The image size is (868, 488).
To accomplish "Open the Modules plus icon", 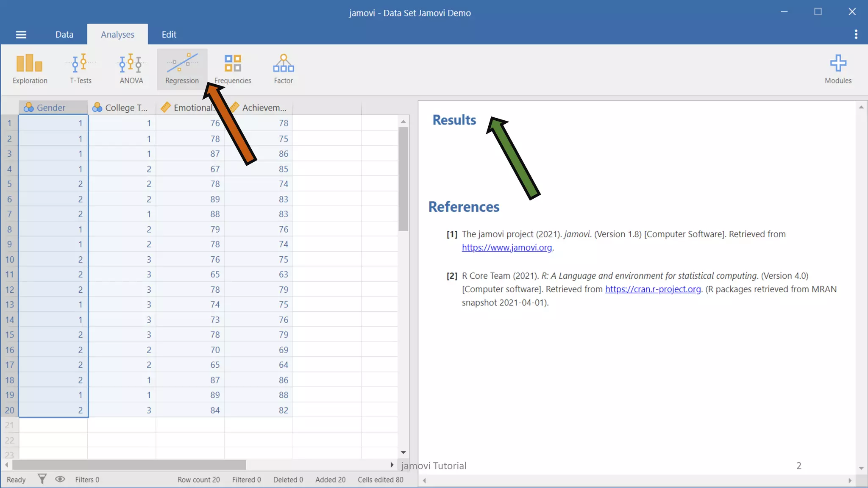I will tap(837, 69).
